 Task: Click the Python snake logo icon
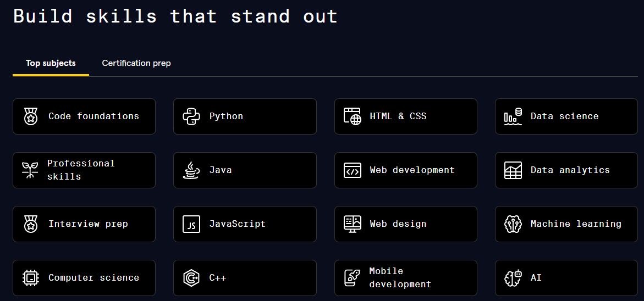191,116
